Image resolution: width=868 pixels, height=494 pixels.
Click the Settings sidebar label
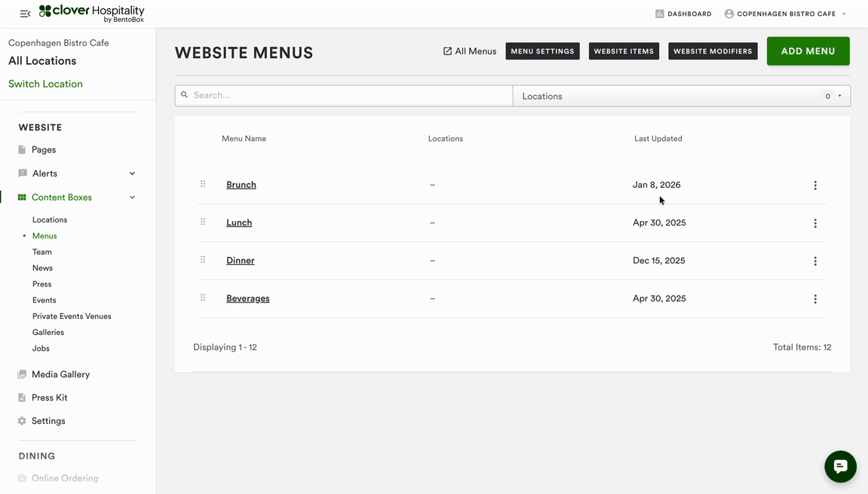[48, 421]
